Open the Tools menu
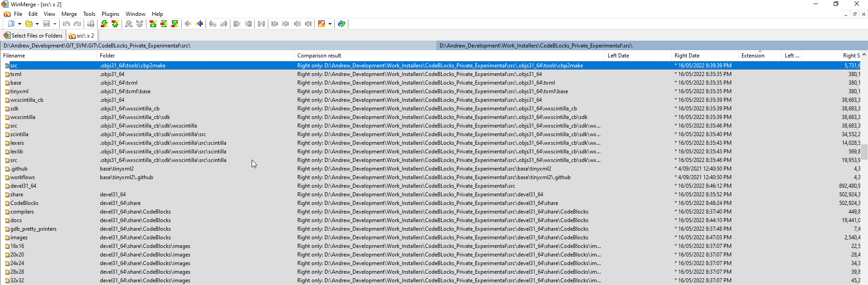Image resolution: width=868 pixels, height=285 pixels. pos(89,14)
